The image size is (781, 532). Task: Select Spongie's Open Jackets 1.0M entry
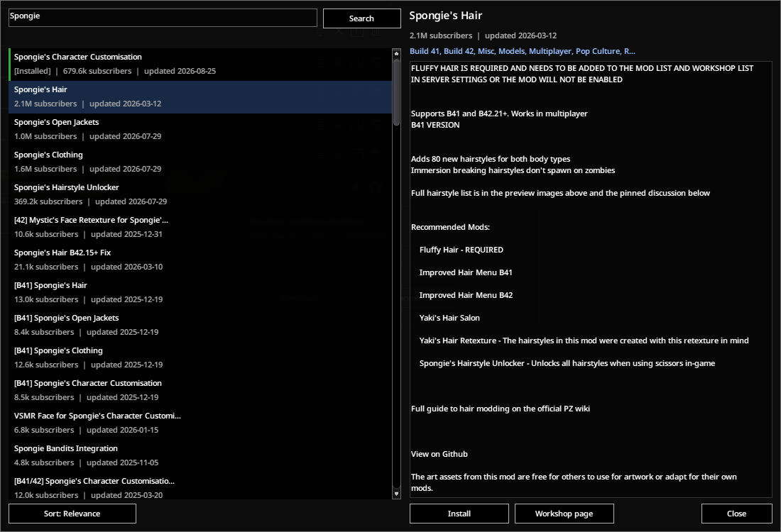pyautogui.click(x=200, y=129)
